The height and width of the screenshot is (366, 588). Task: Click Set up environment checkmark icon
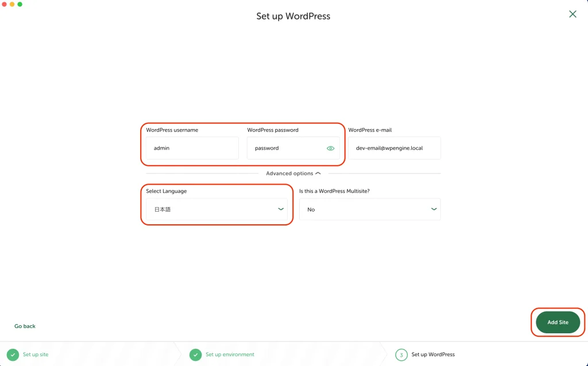pyautogui.click(x=195, y=355)
